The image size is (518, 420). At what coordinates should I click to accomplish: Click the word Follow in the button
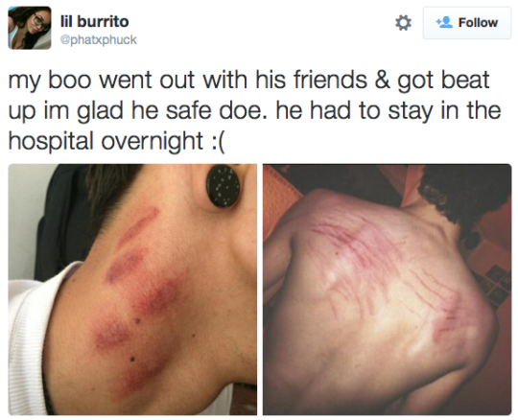(x=478, y=23)
